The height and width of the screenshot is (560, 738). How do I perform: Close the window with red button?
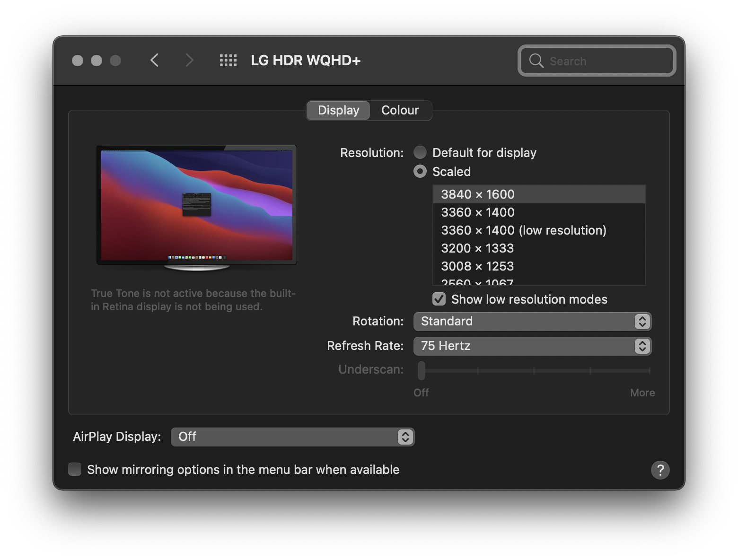[x=78, y=61]
